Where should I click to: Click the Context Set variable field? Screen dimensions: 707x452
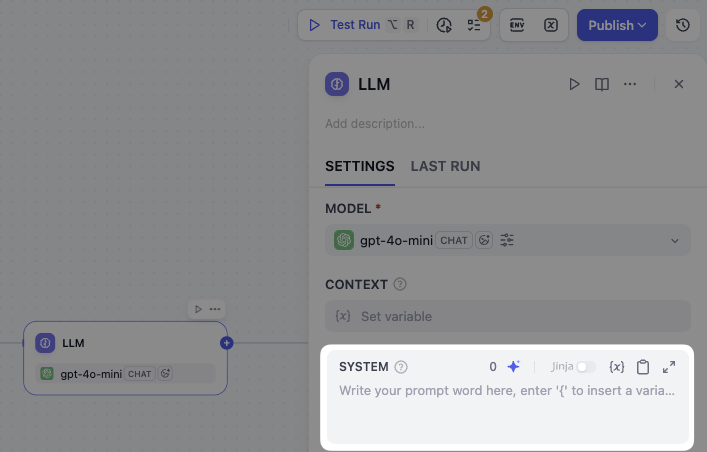coord(507,316)
